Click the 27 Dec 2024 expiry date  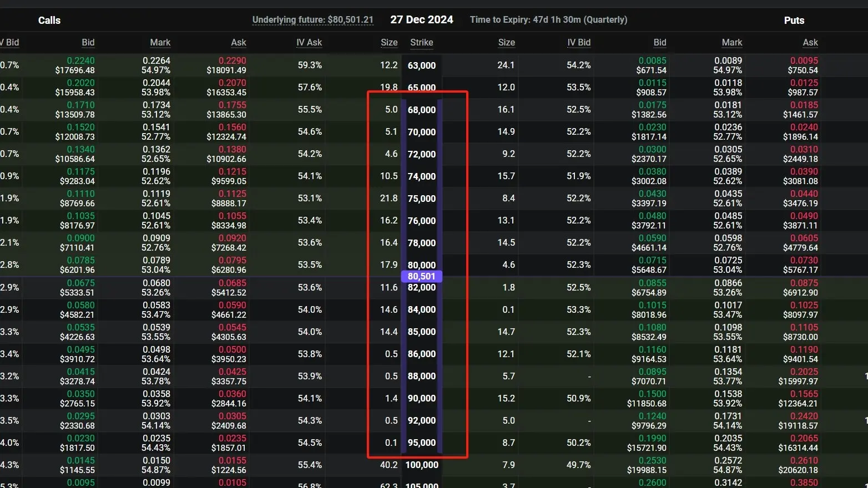point(422,19)
